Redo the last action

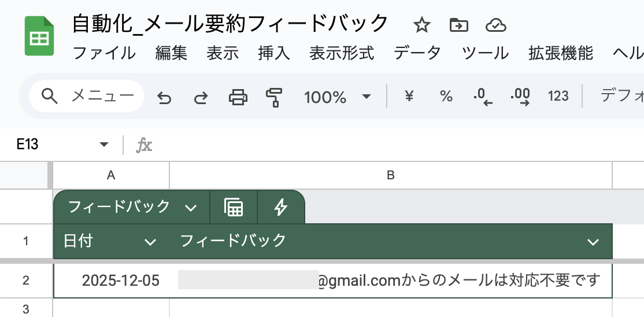pyautogui.click(x=201, y=97)
